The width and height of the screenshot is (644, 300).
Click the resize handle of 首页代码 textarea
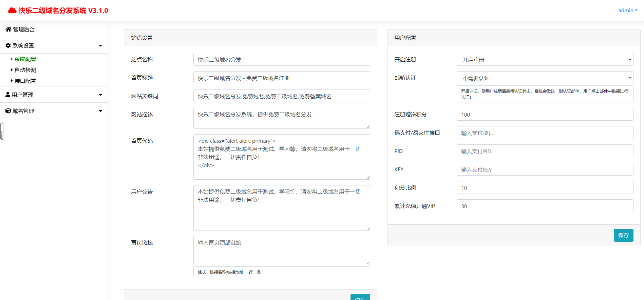(x=368, y=177)
